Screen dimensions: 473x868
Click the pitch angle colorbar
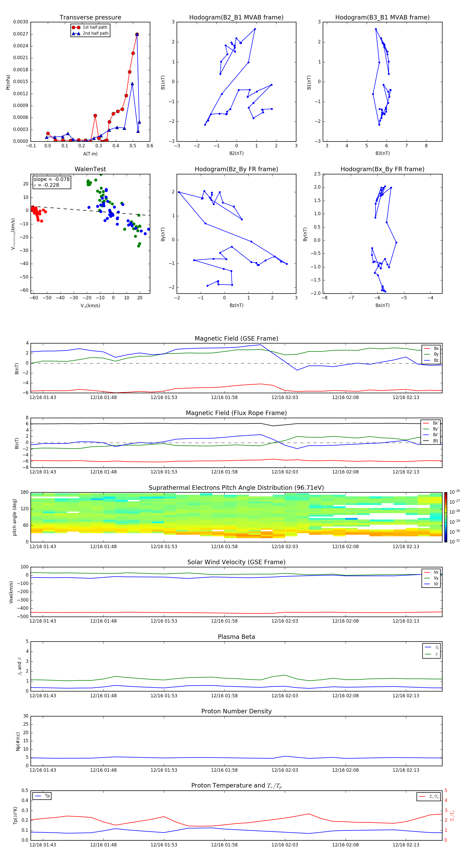pyautogui.click(x=446, y=517)
